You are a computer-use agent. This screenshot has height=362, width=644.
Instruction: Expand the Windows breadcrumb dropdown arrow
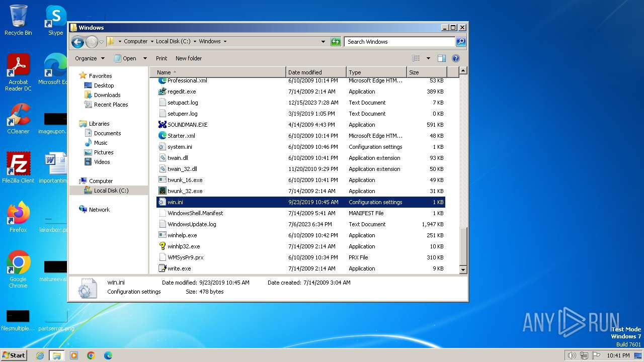[225, 41]
